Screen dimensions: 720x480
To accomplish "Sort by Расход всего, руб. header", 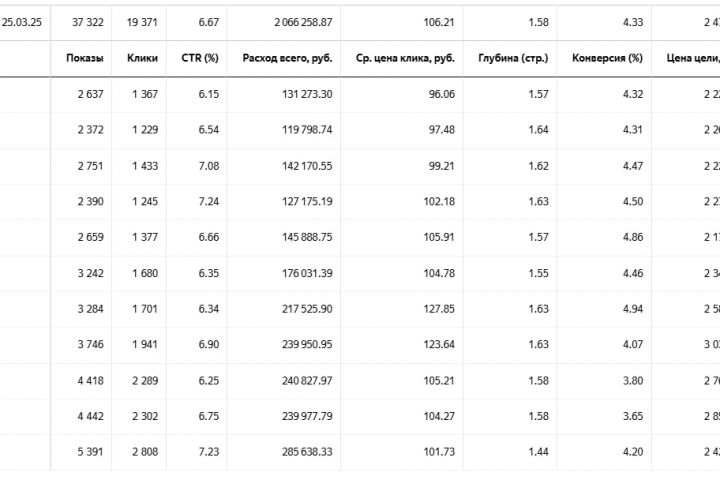I will (287, 59).
